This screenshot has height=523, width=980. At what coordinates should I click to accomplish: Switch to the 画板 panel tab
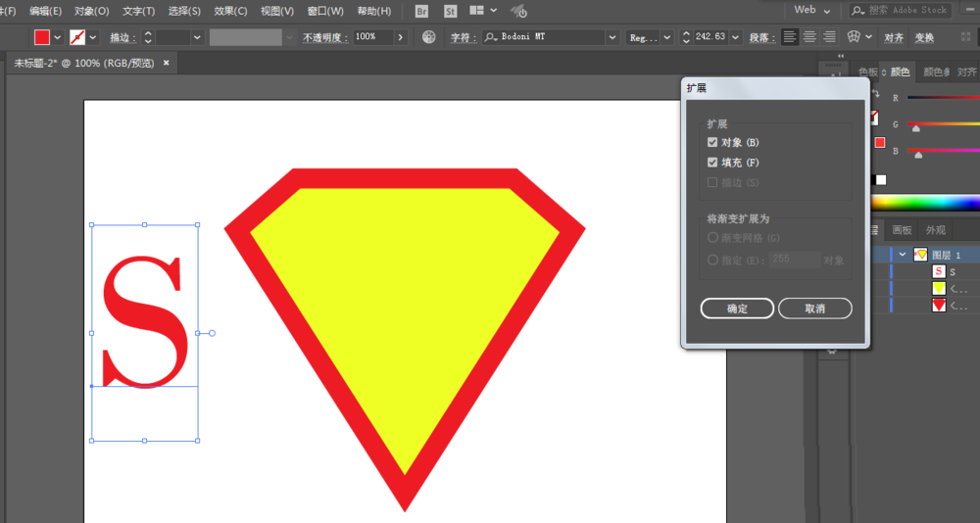(902, 230)
